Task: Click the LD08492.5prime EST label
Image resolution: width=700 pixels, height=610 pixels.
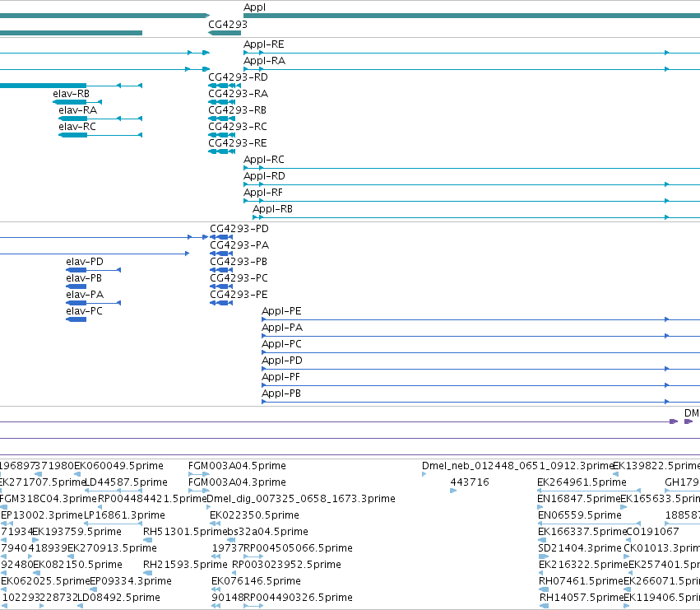Action: 118,598
